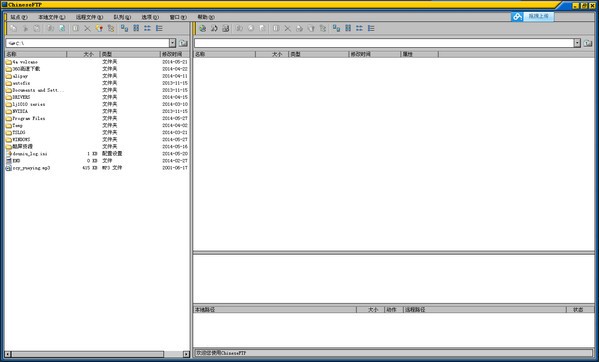Switch remote pane to list view
This screenshot has width=599, height=362.
(x=359, y=28)
